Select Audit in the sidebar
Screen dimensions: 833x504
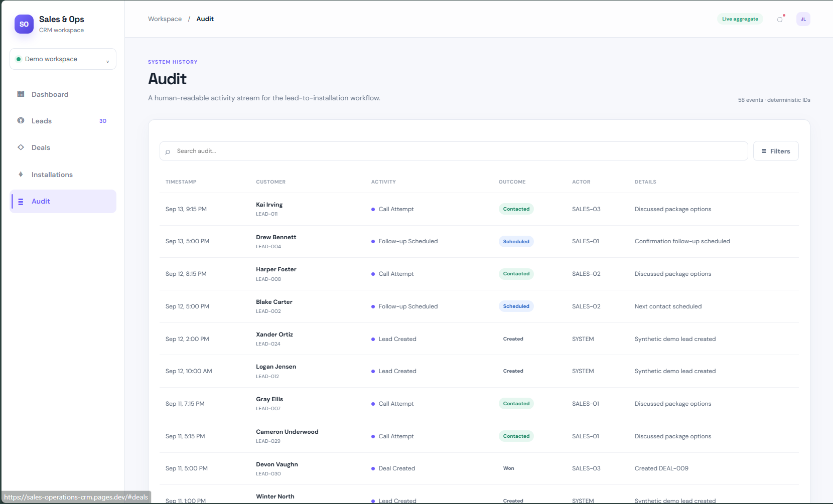pos(63,201)
